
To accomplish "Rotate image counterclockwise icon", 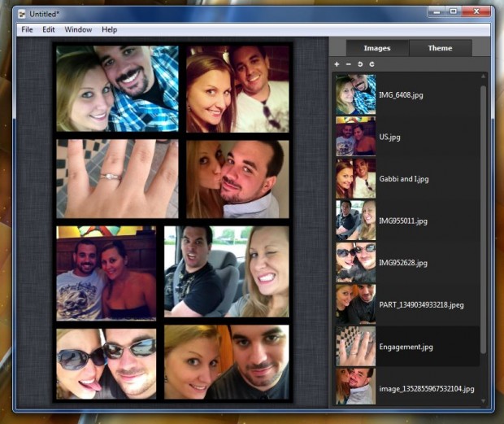I will [360, 64].
